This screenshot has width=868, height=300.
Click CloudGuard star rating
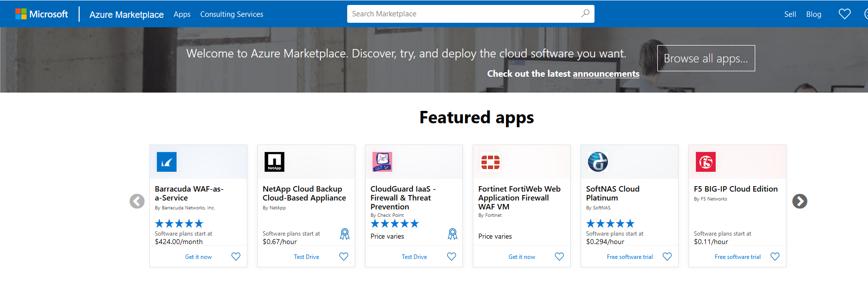(395, 224)
